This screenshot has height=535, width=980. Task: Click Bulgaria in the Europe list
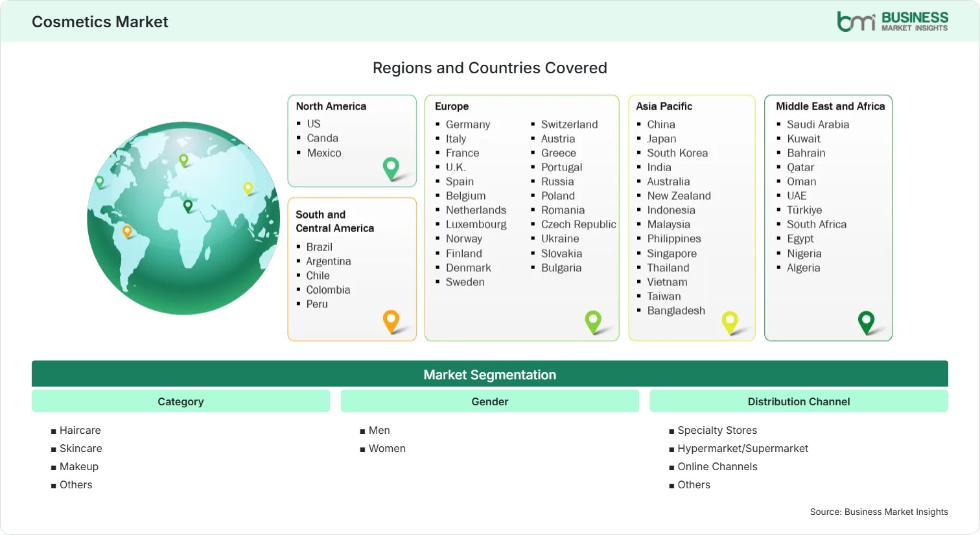[x=561, y=268]
